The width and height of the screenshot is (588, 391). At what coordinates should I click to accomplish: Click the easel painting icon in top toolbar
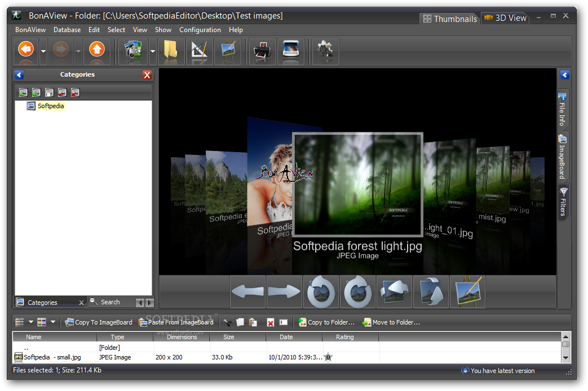(x=228, y=51)
